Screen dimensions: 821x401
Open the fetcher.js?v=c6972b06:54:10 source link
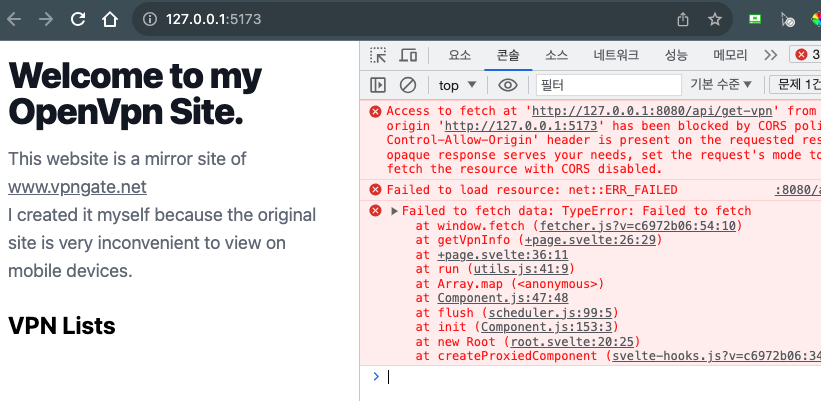coord(638,226)
